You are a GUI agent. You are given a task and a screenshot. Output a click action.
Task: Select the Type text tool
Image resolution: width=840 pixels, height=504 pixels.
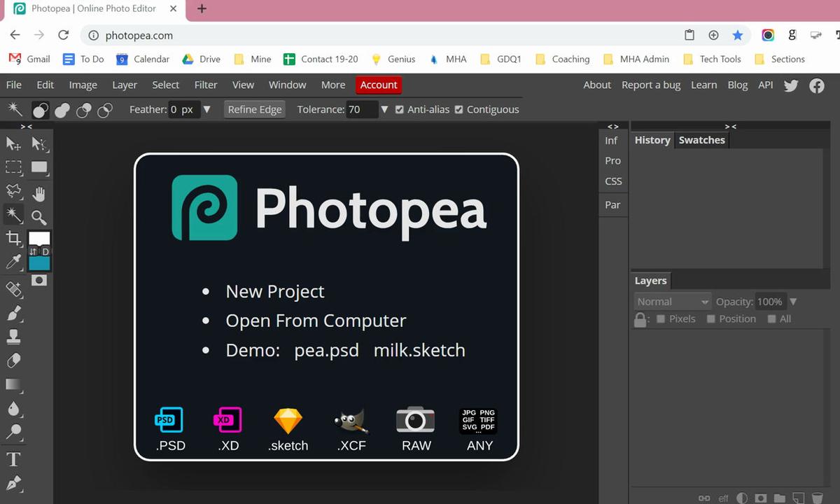pos(13,460)
